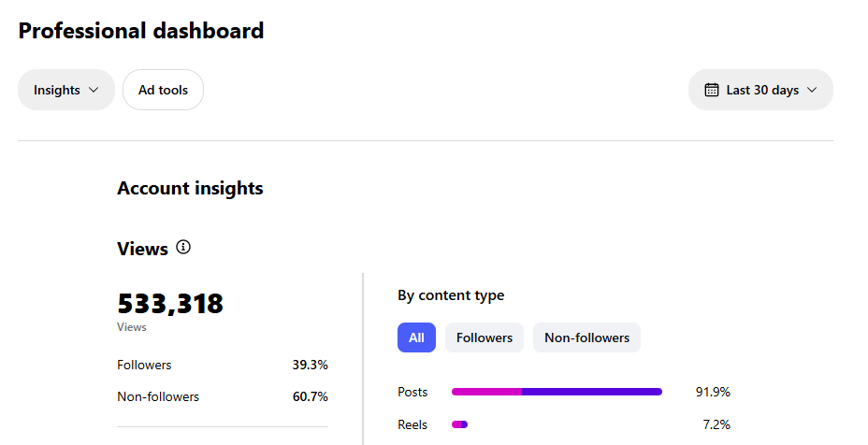Click the Views info icon
868x445 pixels.
coord(183,248)
